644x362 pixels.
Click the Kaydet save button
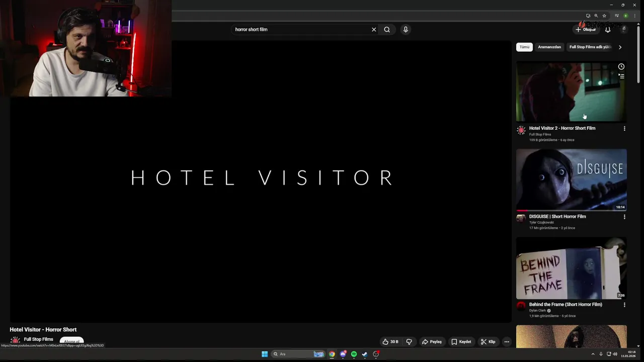tap(461, 342)
